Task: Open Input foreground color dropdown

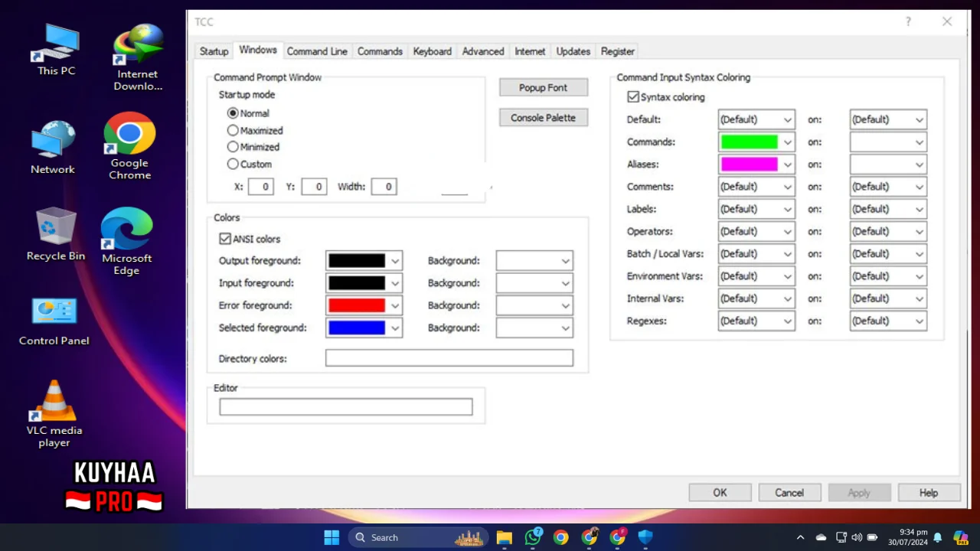Action: point(395,283)
